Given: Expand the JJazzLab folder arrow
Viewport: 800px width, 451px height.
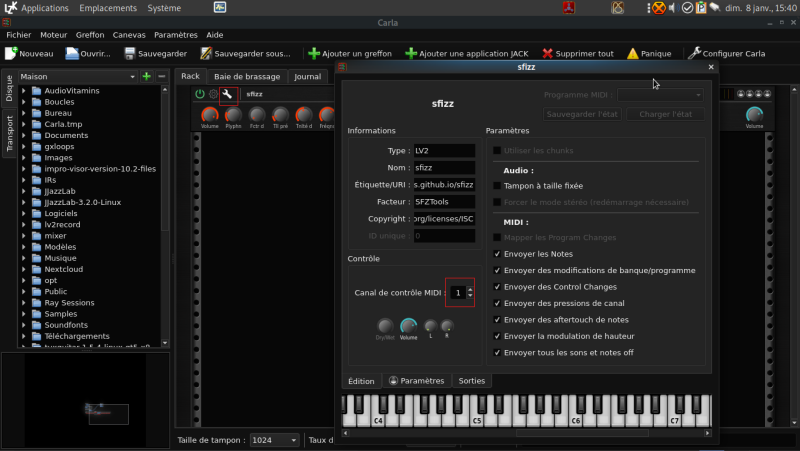Looking at the screenshot, I should (23, 191).
